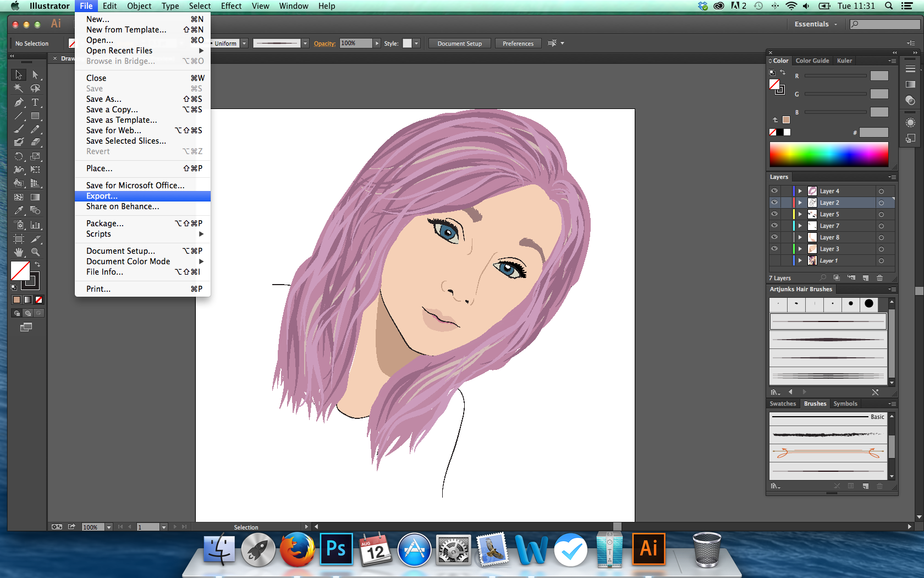Open the Edit menu in menu bar
This screenshot has height=578, width=924.
click(110, 6)
